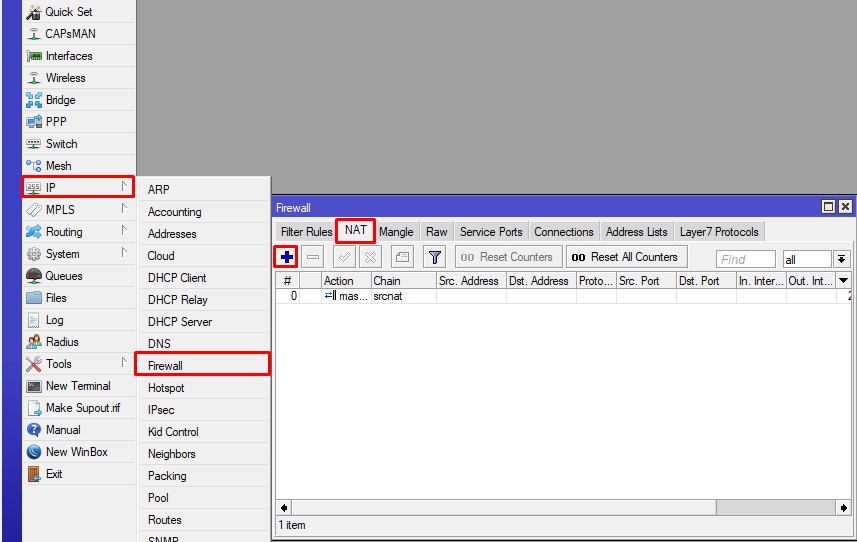Viewport: 857px width, 542px height.
Task: Click the Disable rule X icon
Action: [x=369, y=258]
